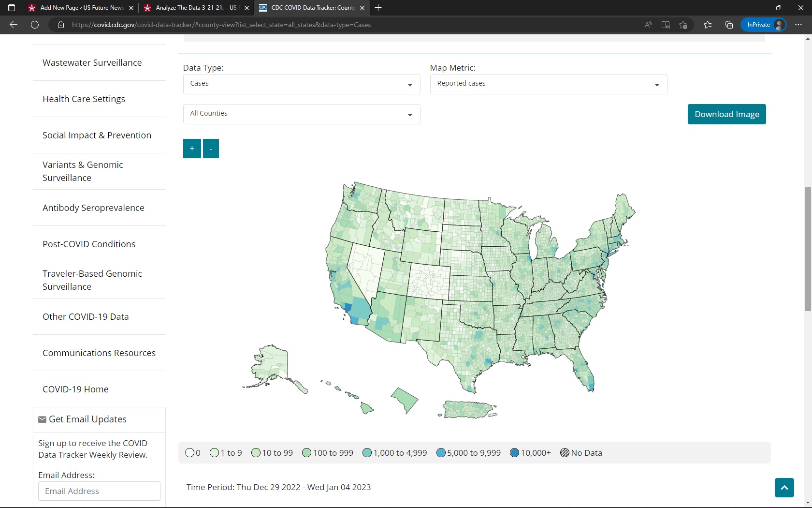Toggle the No Data legend marker
Viewport: 812px width, 508px height.
point(564,453)
